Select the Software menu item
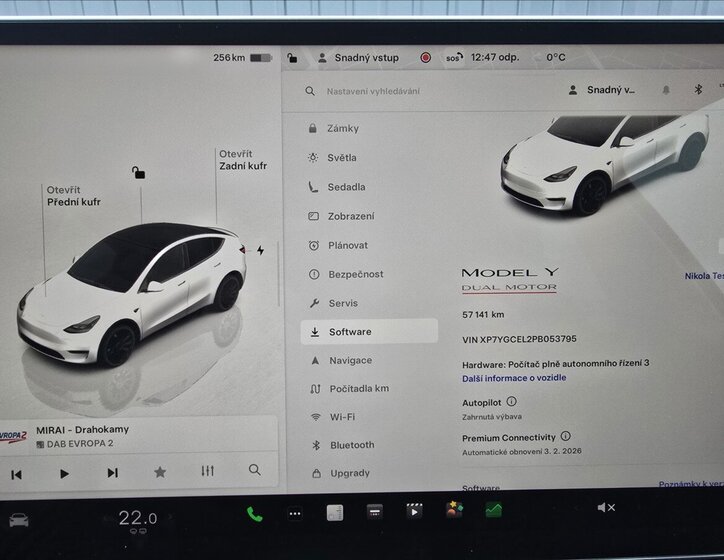724x560 pixels. point(369,331)
